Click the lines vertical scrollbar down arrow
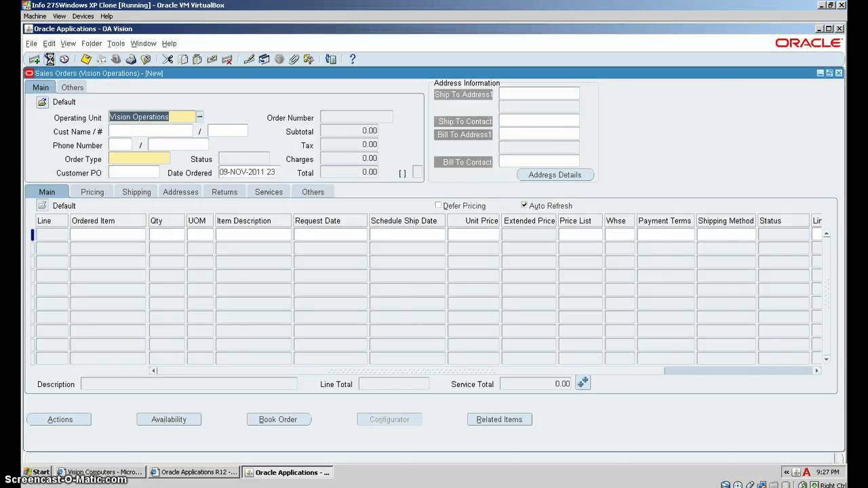 click(x=826, y=359)
